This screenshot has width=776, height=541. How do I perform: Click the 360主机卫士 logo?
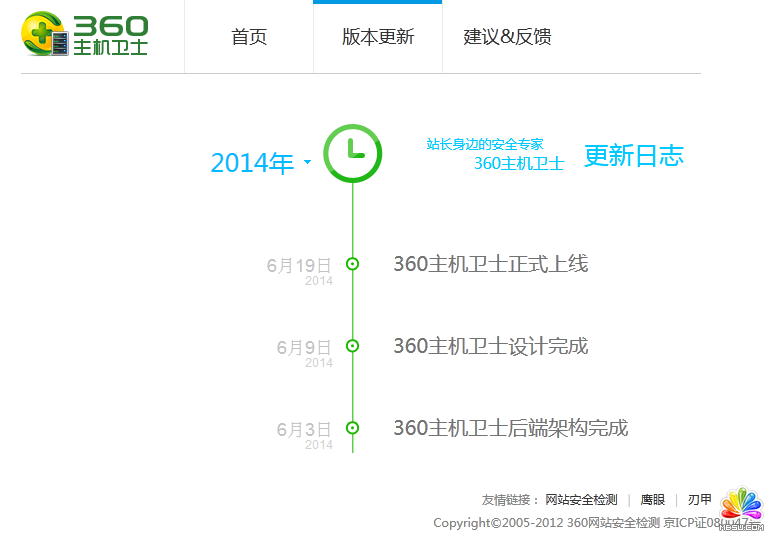coord(85,35)
